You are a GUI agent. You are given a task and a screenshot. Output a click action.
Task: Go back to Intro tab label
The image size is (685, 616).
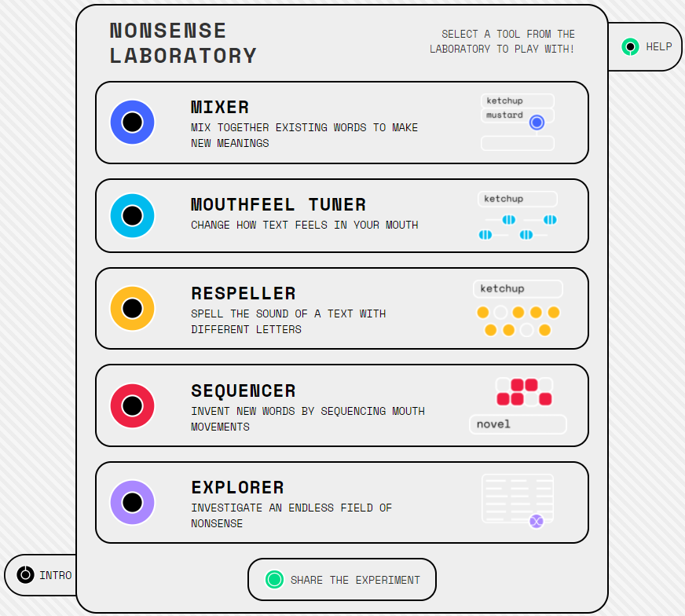(56, 575)
